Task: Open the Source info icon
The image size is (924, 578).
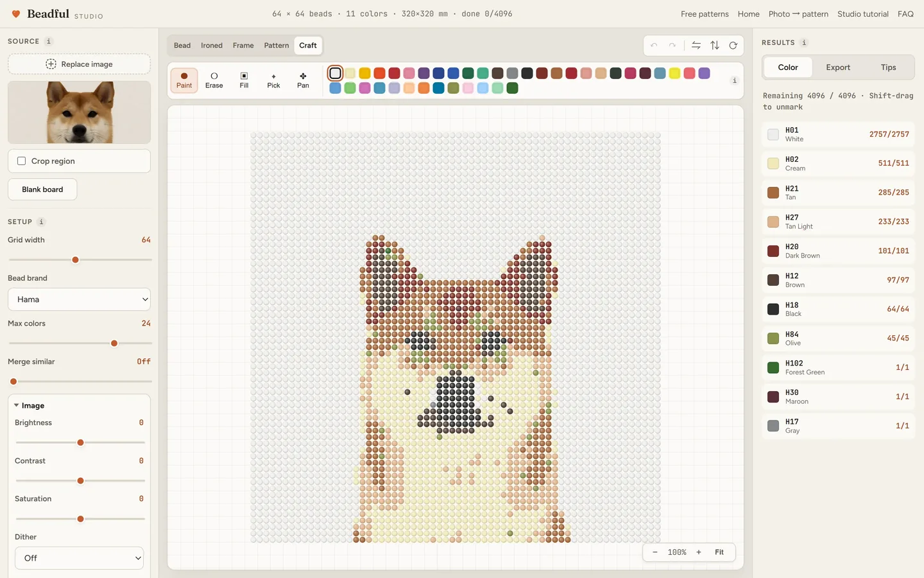Action: [x=49, y=41]
